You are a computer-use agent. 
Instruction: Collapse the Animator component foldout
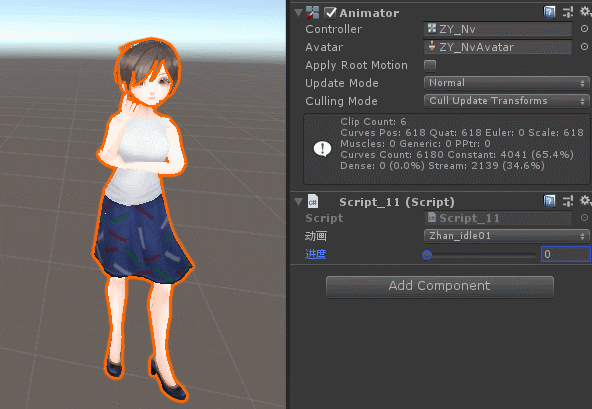[298, 13]
